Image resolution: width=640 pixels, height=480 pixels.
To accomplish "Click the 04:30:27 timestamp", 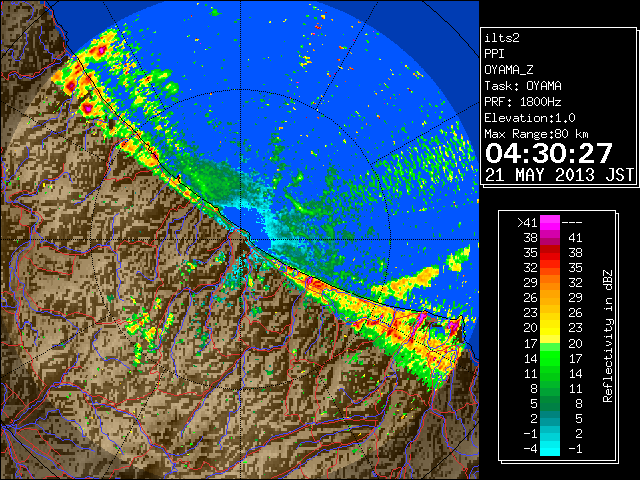I will 549,153.
